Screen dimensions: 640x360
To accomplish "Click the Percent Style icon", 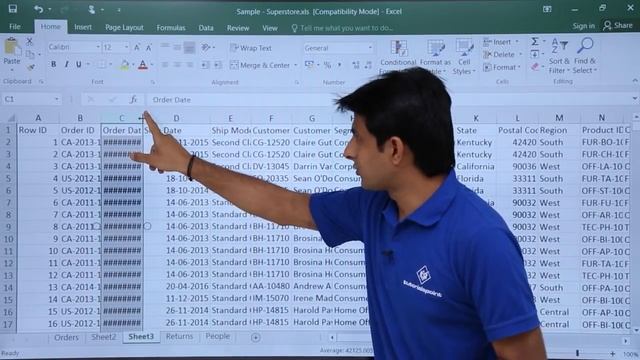I will 327,65.
